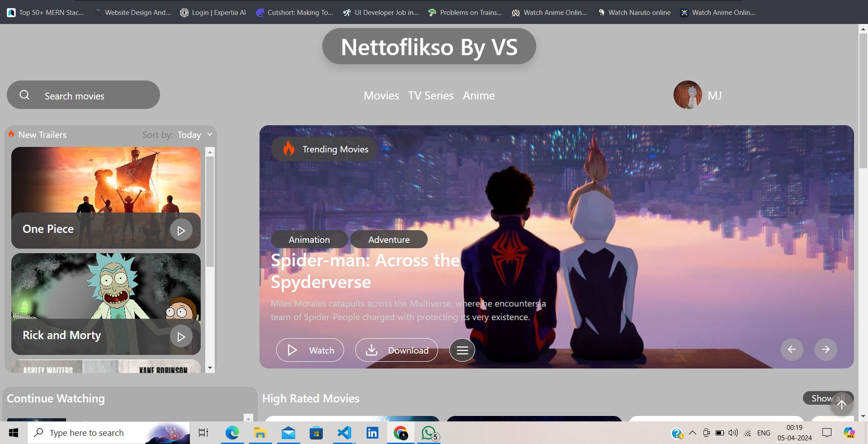Click the trailers list scrollbar thumb

click(x=210, y=212)
